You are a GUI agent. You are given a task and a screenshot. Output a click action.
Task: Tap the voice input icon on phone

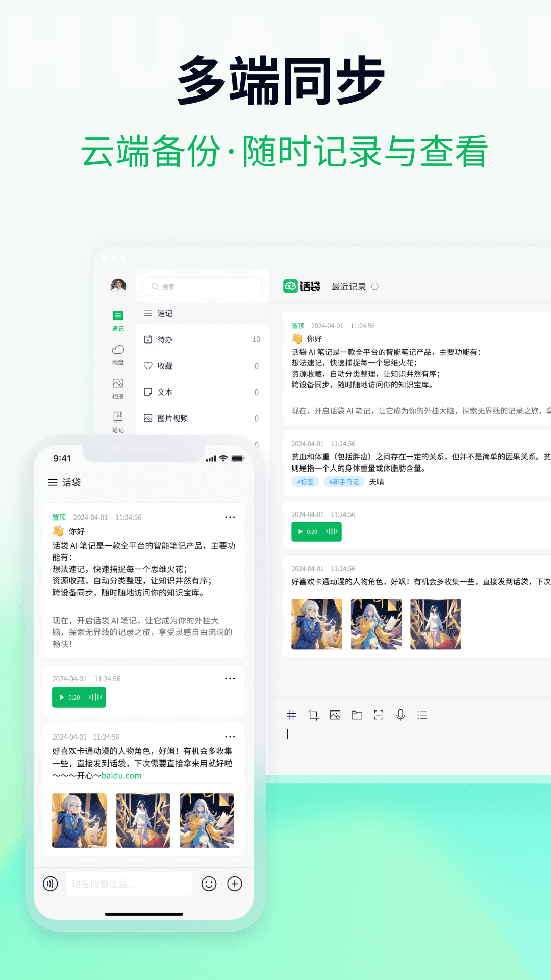[x=51, y=884]
